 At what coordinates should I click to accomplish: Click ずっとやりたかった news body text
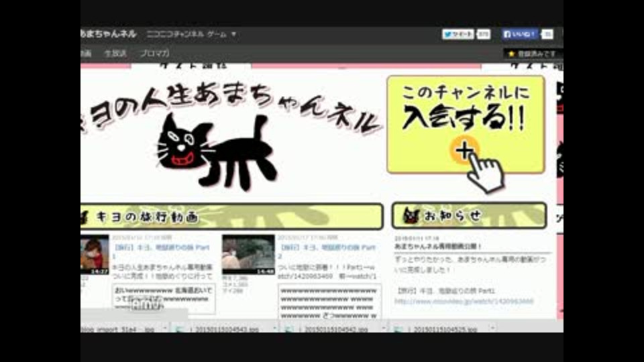(x=471, y=265)
